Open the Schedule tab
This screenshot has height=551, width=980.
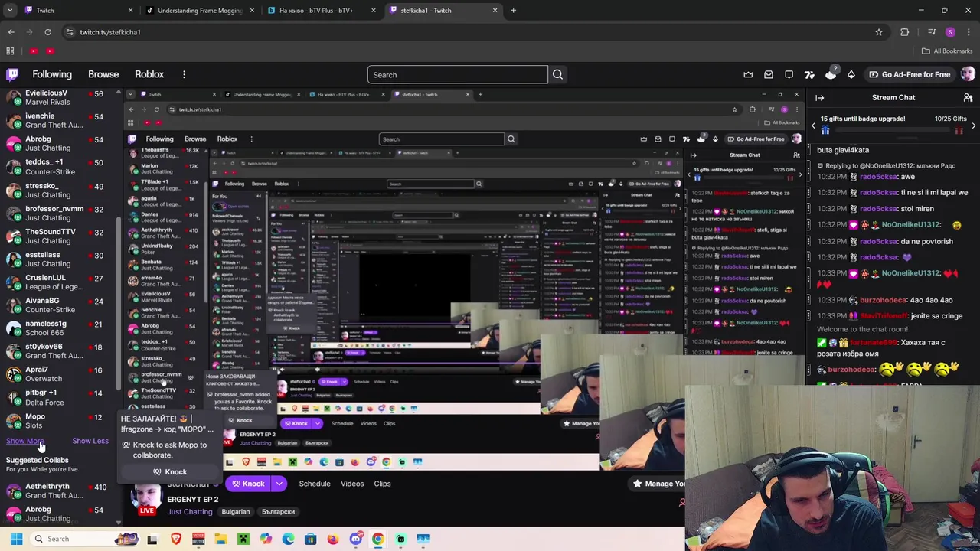[315, 484]
